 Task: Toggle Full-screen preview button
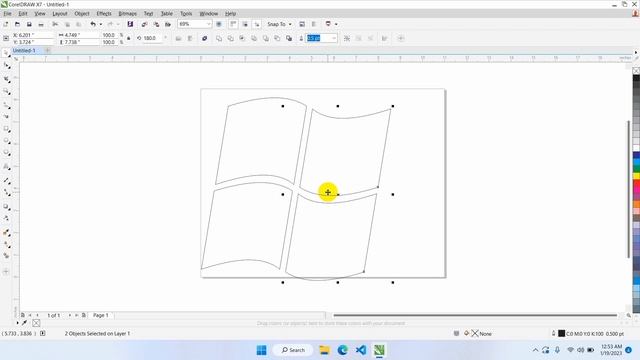[x=219, y=24]
